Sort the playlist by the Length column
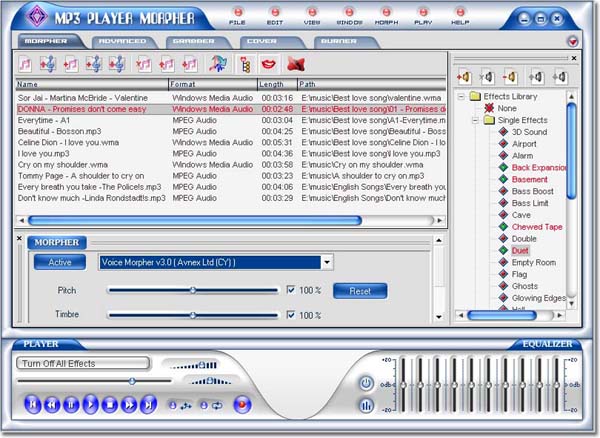Viewport: 600px width, 438px height. 277,84
